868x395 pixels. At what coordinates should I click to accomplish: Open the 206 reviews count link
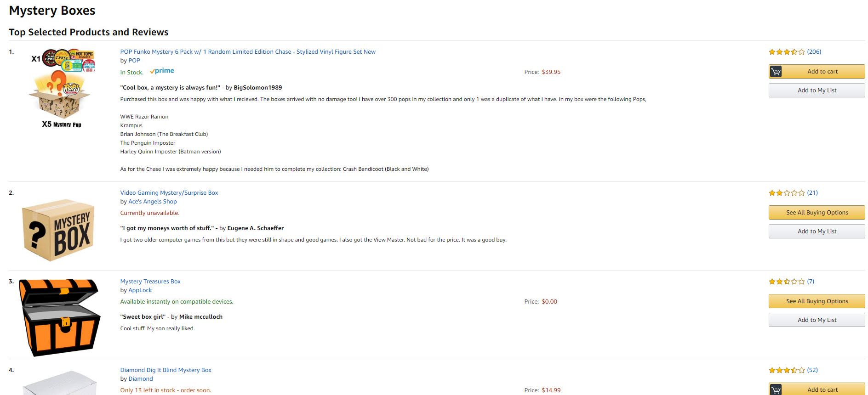click(x=814, y=52)
